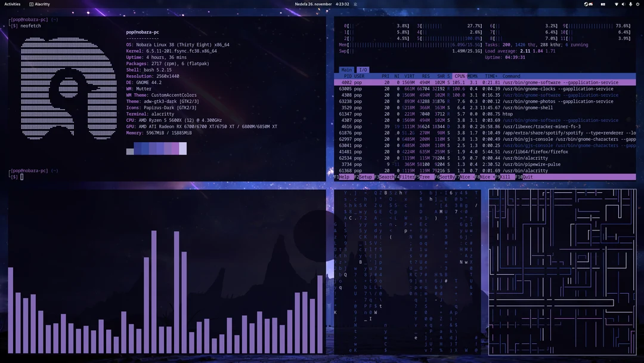
Task: Sort processes by the MEM% column header
Action: tap(473, 76)
